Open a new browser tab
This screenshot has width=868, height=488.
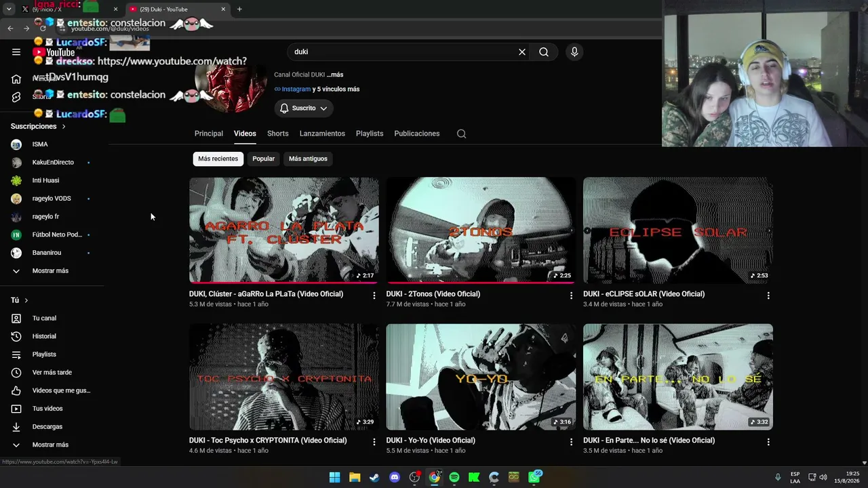(x=239, y=9)
